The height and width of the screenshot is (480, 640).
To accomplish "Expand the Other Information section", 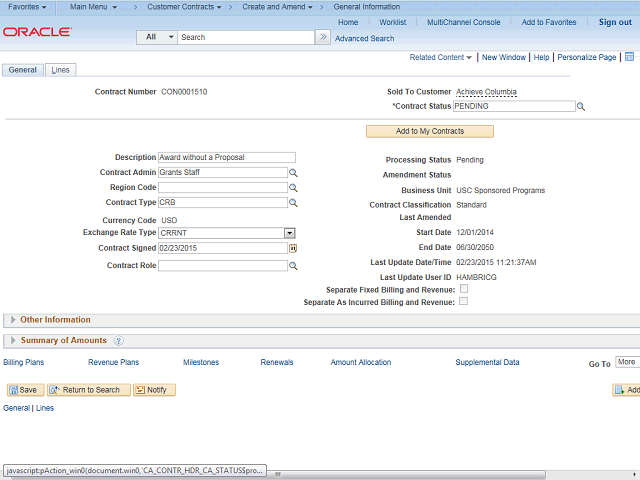I will (x=12, y=320).
